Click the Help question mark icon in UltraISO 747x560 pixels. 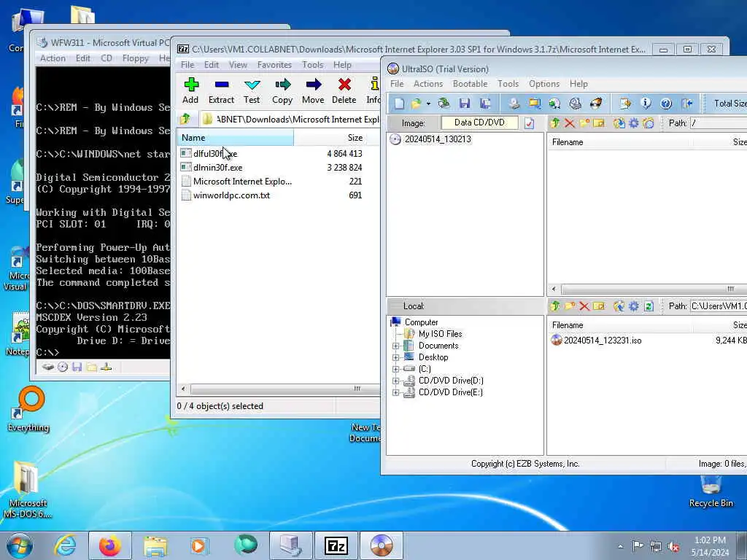coord(666,104)
